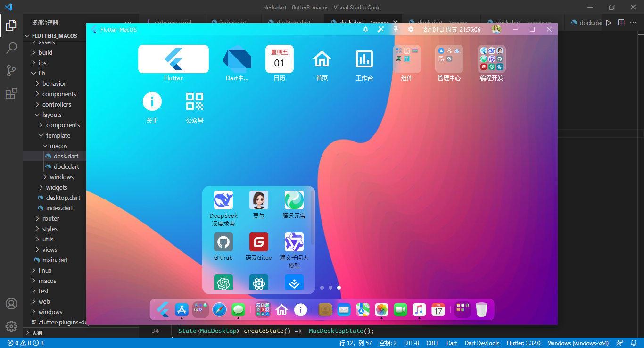Click the info icon in the dock
Image resolution: width=644 pixels, height=348 pixels.
tap(301, 309)
